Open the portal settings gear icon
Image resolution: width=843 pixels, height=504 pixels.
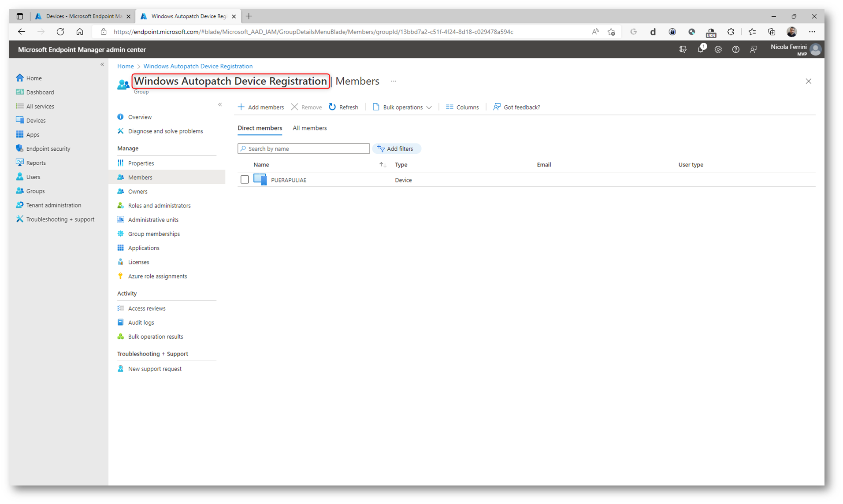718,49
